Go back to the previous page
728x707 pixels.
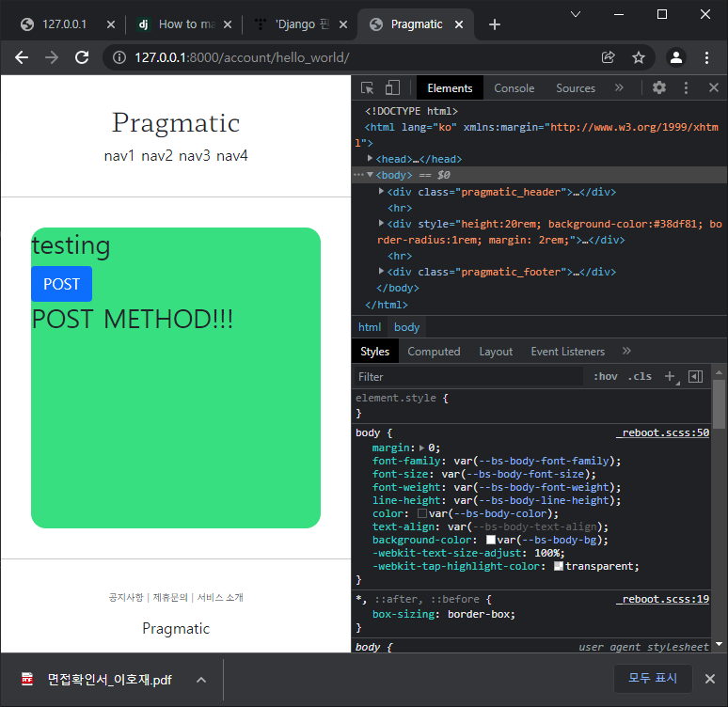[x=22, y=57]
